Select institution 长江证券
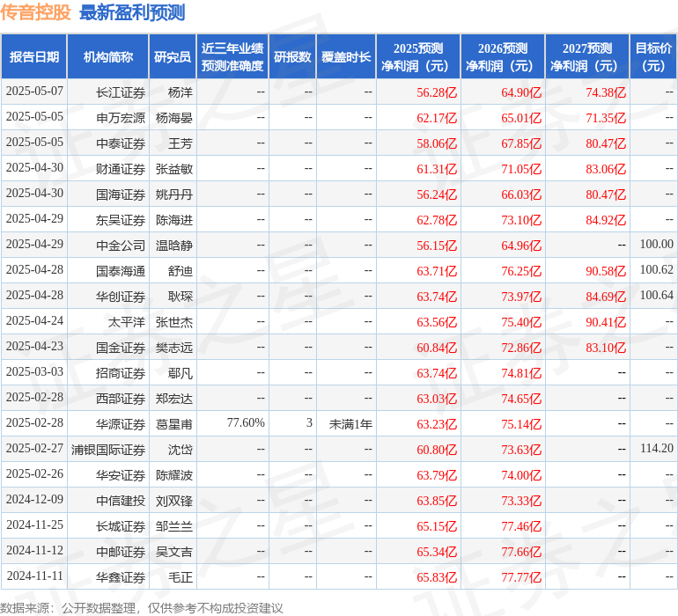Viewport: 678px width, 616px height. click(x=121, y=92)
